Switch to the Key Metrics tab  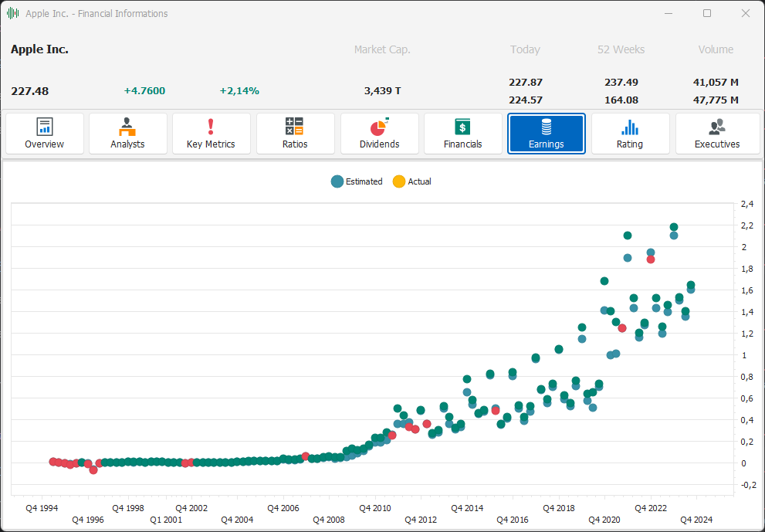[x=212, y=134]
